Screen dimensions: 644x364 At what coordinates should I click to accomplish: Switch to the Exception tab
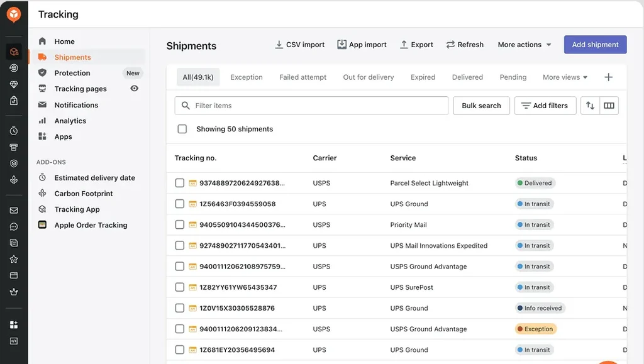[x=247, y=77]
